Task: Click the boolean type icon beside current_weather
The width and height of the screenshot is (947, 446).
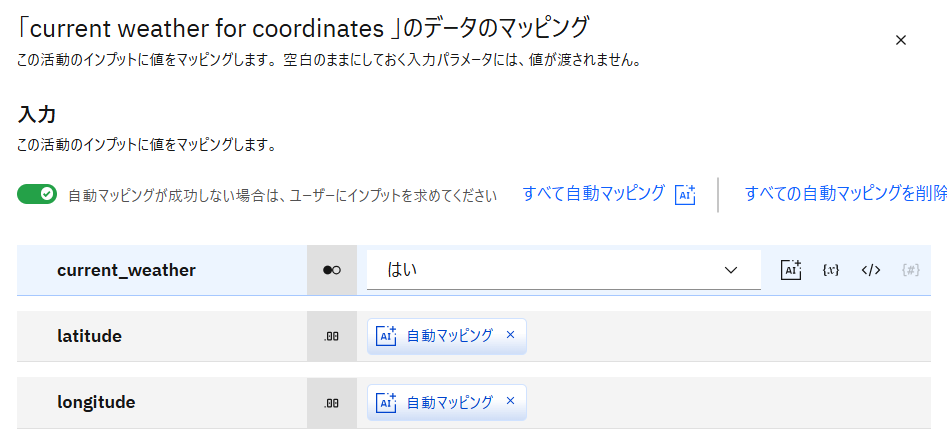Action: pos(332,270)
